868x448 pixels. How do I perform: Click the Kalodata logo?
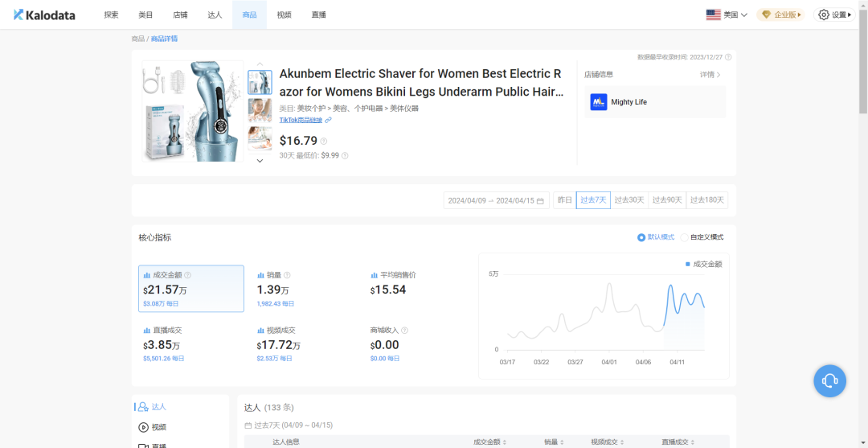[x=44, y=15]
